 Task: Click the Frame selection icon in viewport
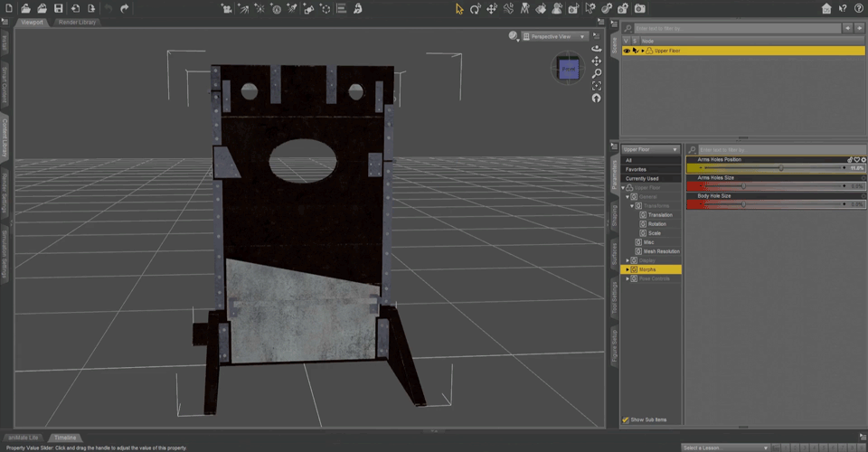point(596,86)
